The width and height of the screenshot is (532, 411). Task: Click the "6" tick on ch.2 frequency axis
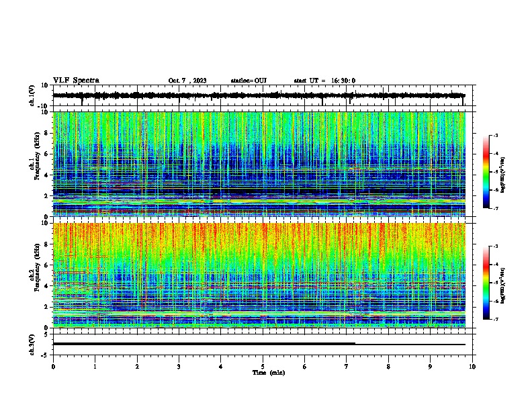(47, 265)
